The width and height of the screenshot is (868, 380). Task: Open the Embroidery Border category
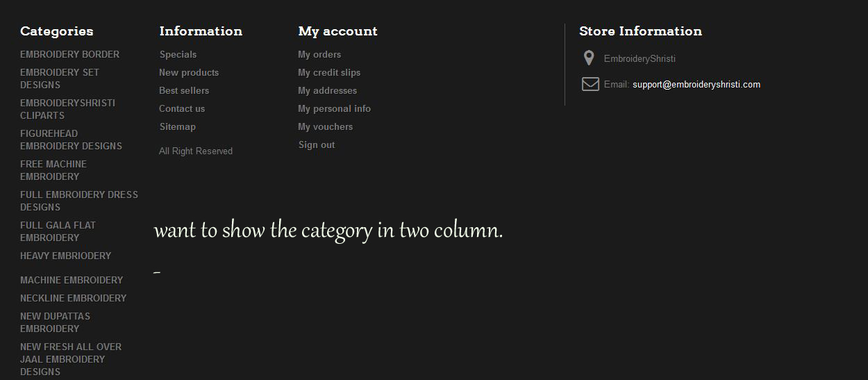69,54
